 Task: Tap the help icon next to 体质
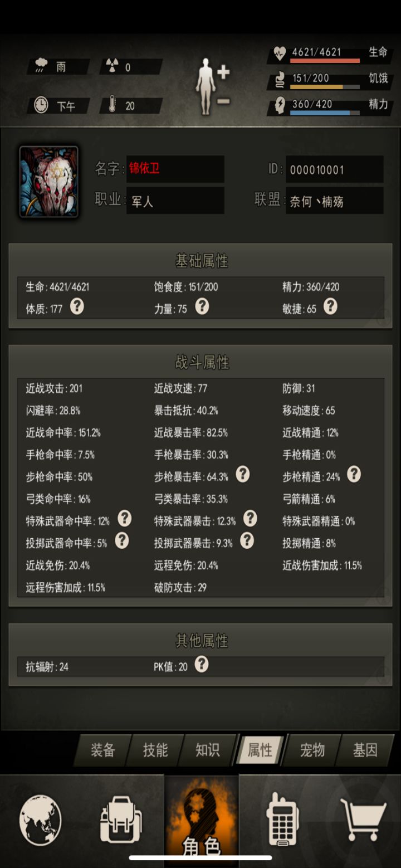click(x=77, y=306)
